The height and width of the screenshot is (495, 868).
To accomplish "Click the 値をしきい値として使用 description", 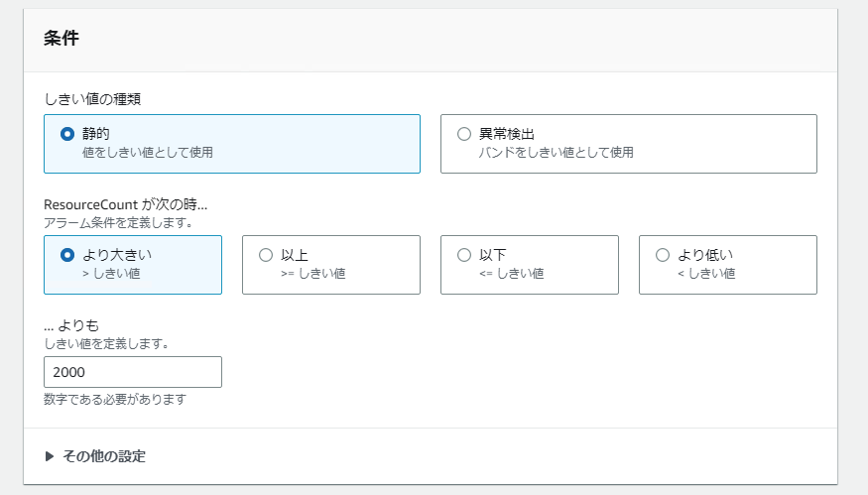I will pos(148,153).
